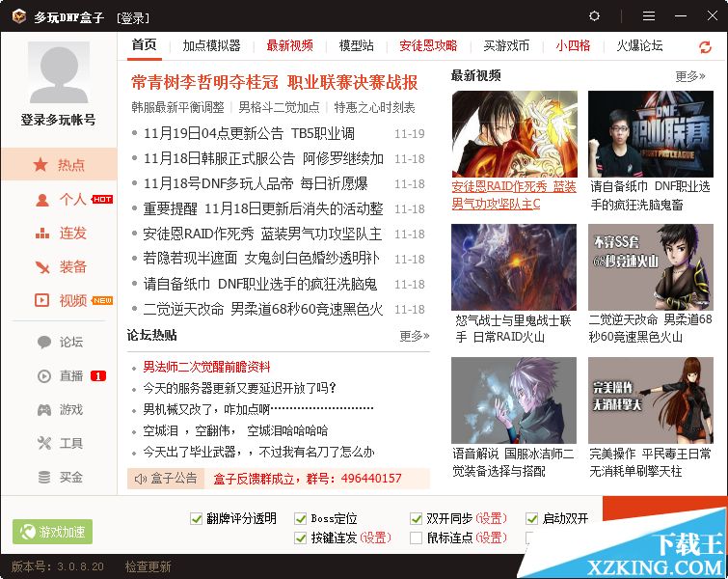Viewport: 728px width, 579px height.
Task: Switch to 最新视频 tab
Action: (289, 45)
